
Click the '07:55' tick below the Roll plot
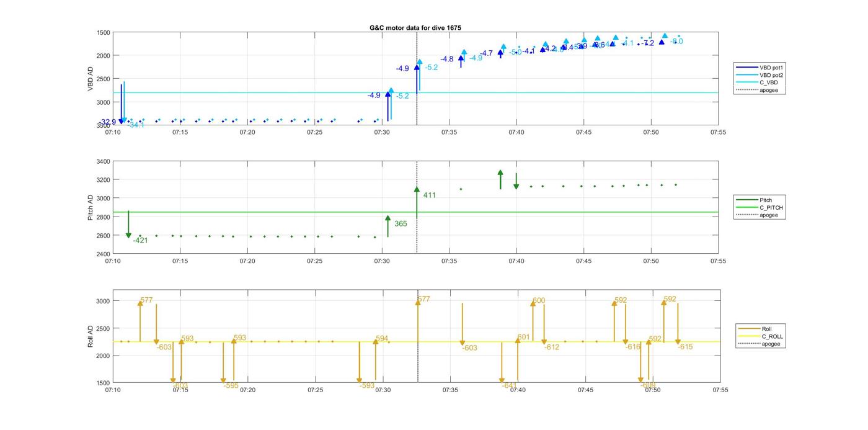(720, 390)
